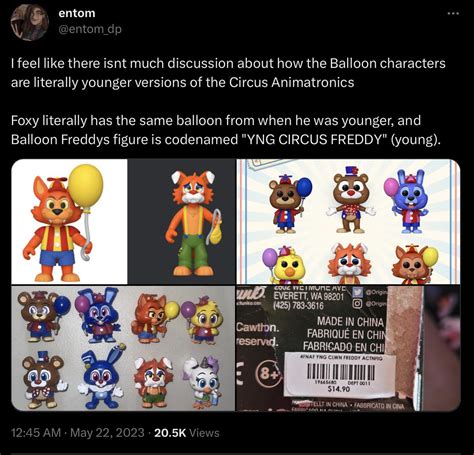Open the 12:45 AM timestamp link
This screenshot has height=455, width=474.
coord(36,433)
